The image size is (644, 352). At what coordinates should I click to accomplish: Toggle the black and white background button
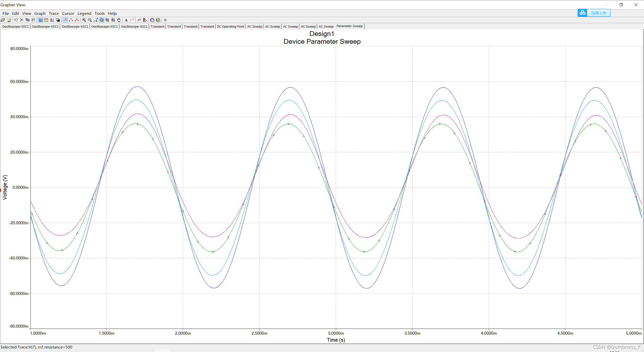pos(58,20)
